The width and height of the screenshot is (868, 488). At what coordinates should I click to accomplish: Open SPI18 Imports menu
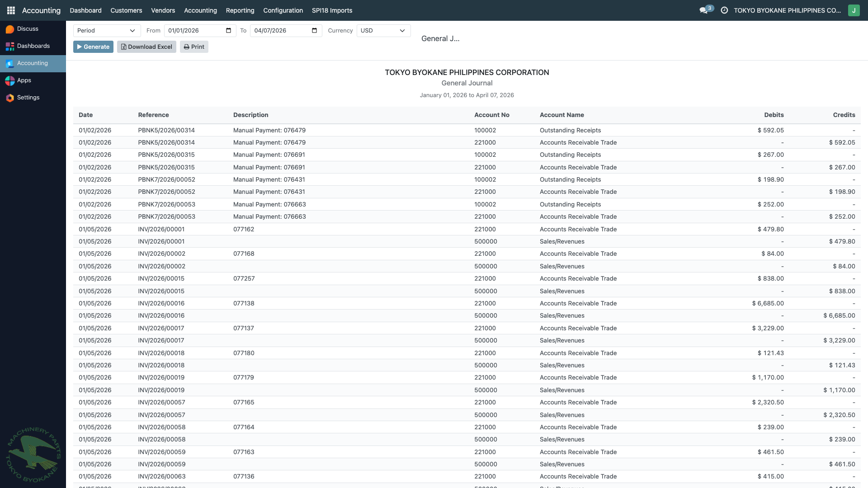332,10
